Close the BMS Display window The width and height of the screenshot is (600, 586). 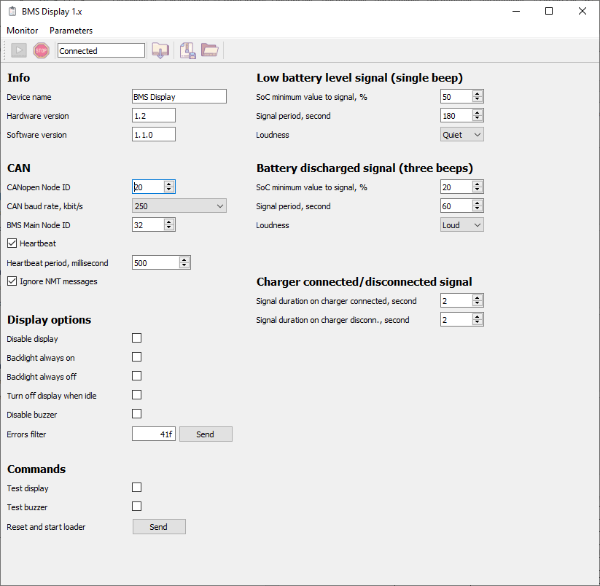[582, 11]
